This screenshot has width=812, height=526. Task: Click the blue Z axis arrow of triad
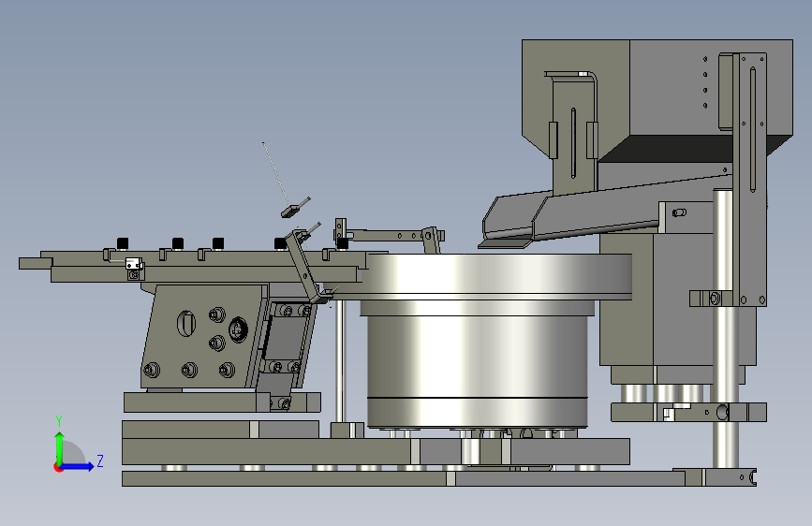tap(79, 466)
